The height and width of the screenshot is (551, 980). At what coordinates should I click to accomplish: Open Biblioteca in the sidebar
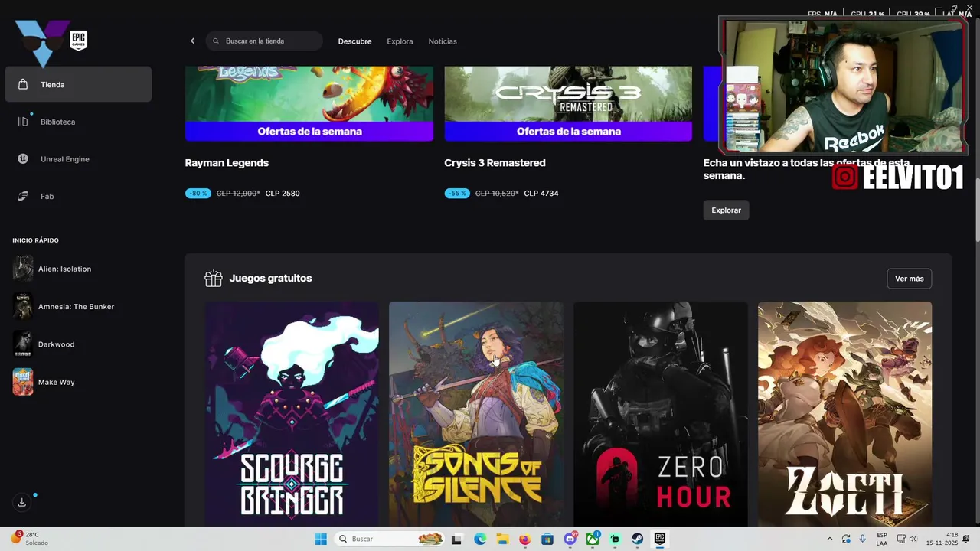point(78,122)
